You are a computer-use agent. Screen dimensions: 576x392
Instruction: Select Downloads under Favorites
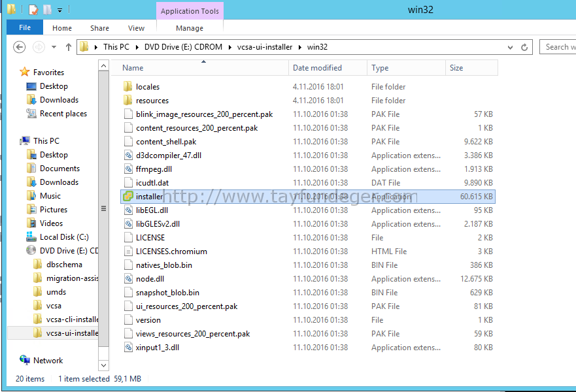click(59, 99)
